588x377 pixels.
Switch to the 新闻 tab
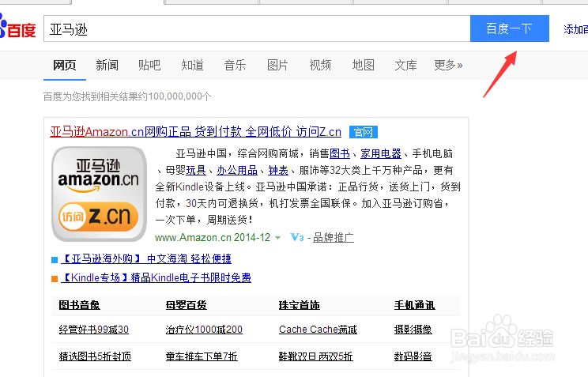click(x=107, y=66)
